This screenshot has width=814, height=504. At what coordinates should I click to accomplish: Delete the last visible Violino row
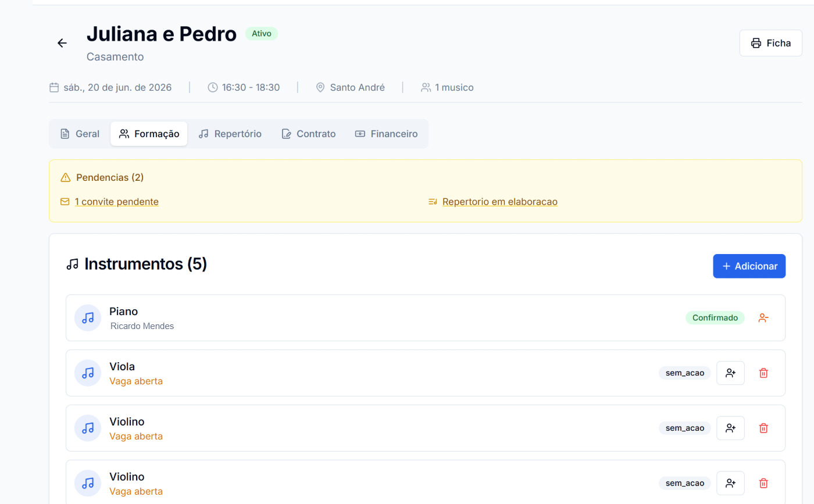coord(763,483)
